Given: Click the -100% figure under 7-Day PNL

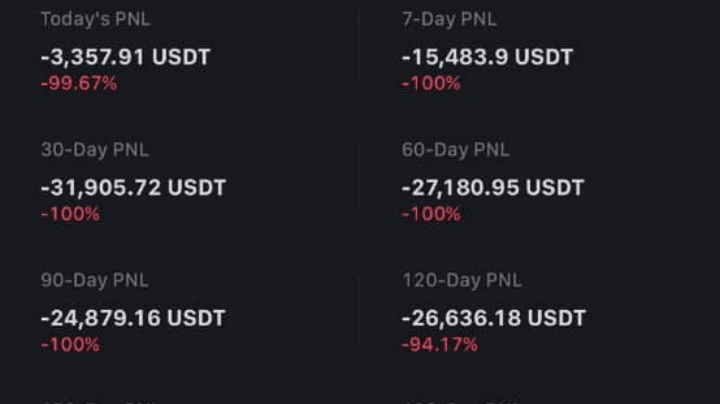Looking at the screenshot, I should (x=431, y=84).
